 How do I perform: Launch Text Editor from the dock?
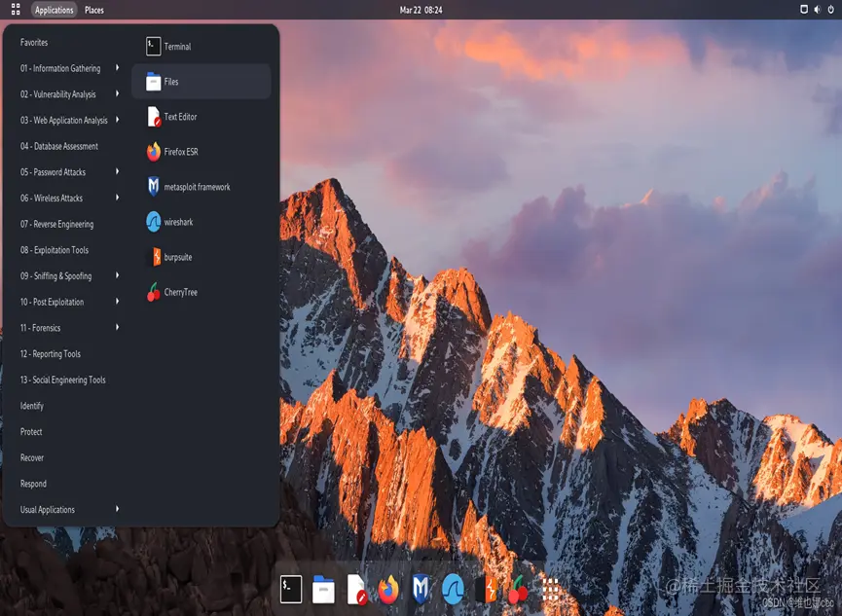pos(356,590)
